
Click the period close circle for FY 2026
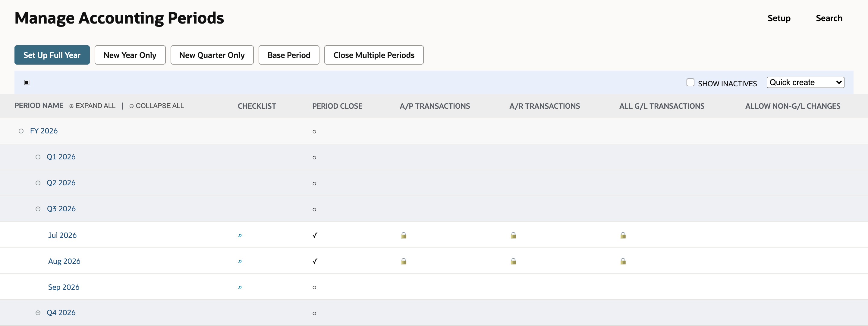point(314,132)
